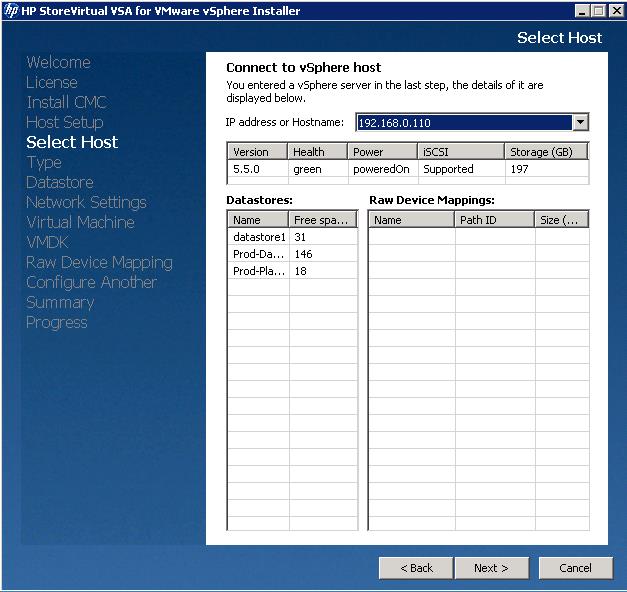Click the Next > button
Viewport: 627px width, 592px height.
click(x=491, y=568)
